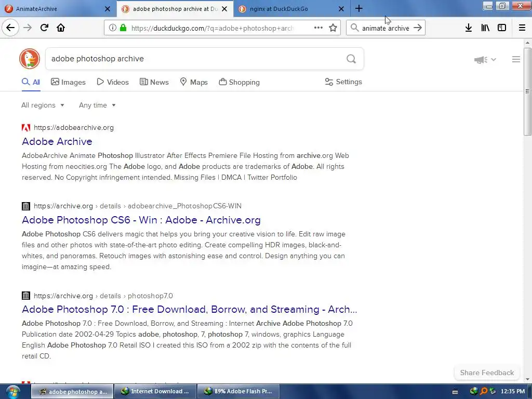This screenshot has width=532, height=399.
Task: Click the browser address bar URL
Action: pos(212,28)
